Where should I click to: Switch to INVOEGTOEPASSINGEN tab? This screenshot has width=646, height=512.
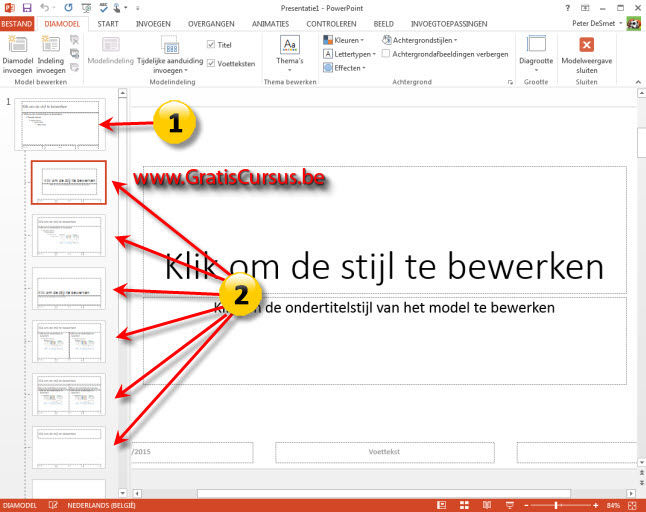[x=449, y=24]
